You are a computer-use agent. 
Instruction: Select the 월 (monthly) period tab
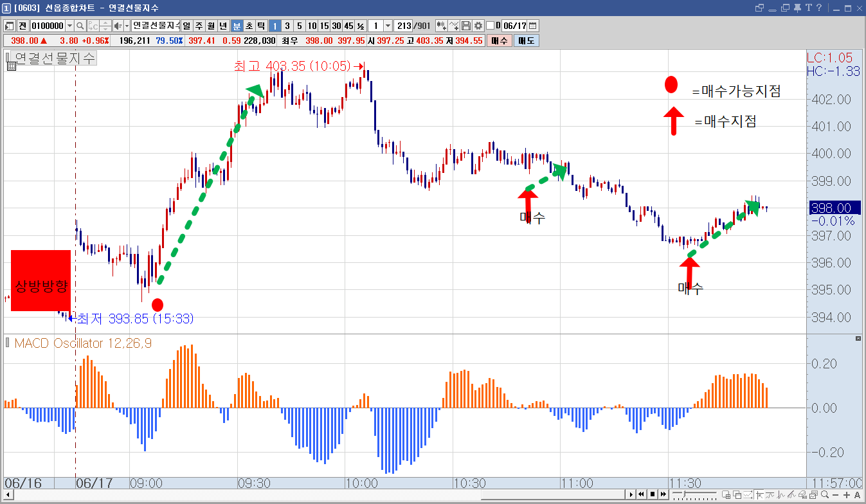(211, 26)
